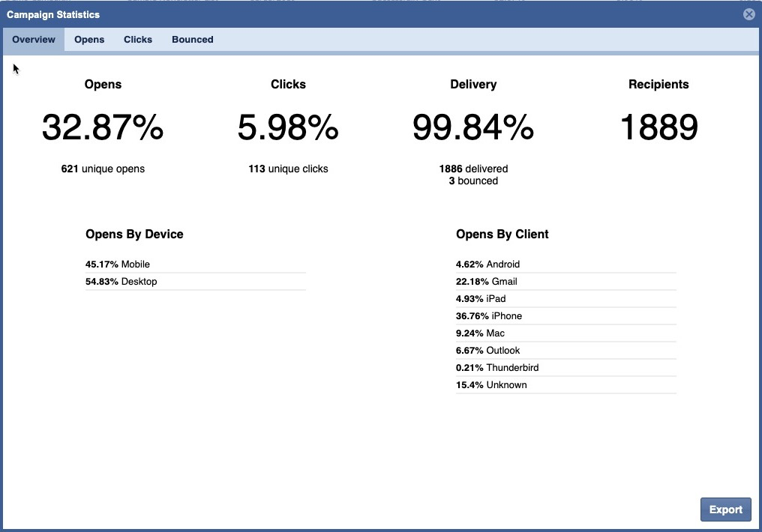Show the Bounced tab
Viewport: 762px width, 532px height.
pos(193,40)
